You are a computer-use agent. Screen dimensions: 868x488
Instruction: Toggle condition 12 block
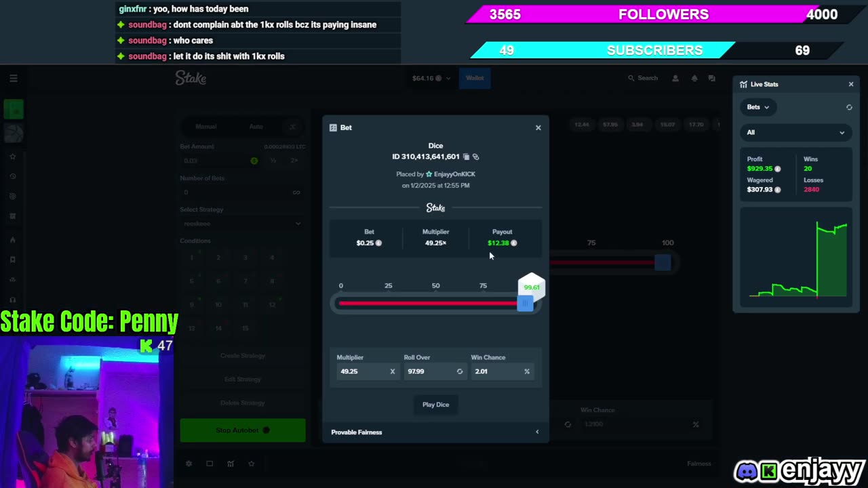pos(272,305)
